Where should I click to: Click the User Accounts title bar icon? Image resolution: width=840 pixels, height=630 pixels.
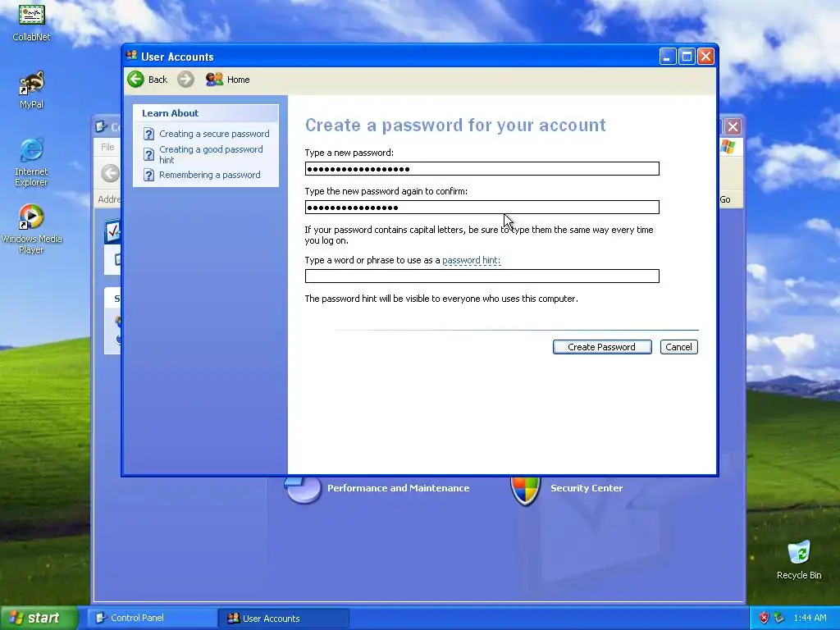[x=132, y=56]
